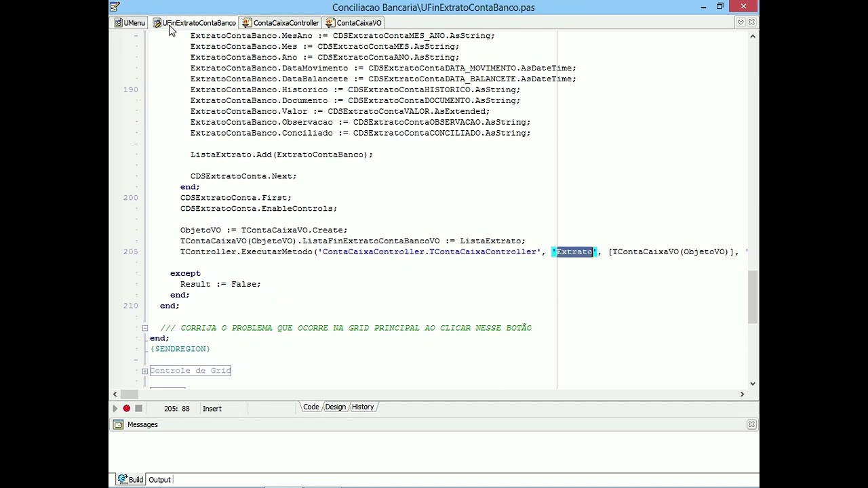Click the 'ContaCaixaController.TContaCaixaController' string

(x=429, y=251)
